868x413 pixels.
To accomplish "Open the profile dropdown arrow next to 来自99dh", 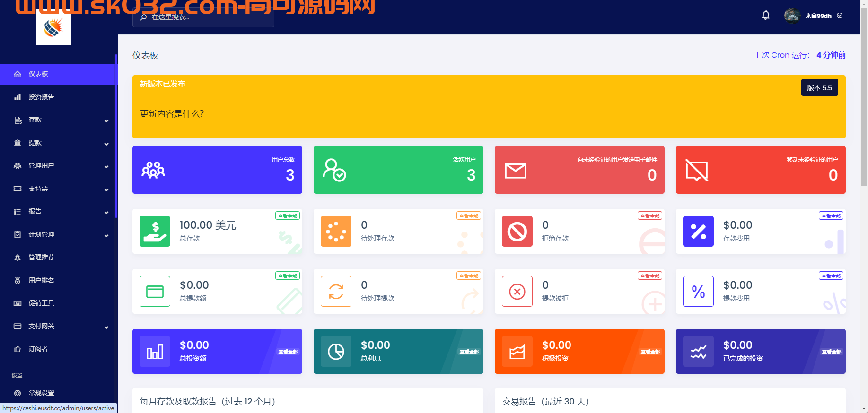I will point(840,16).
